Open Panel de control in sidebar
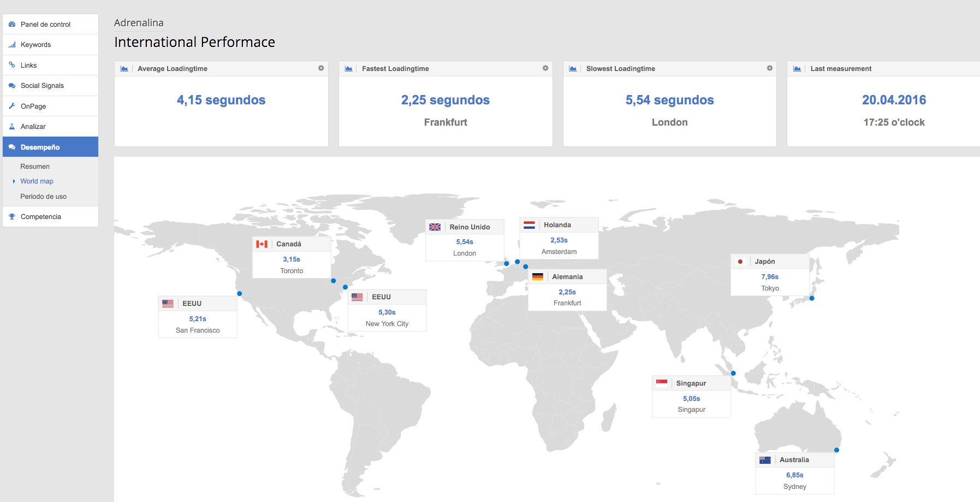The height and width of the screenshot is (502, 980). click(x=45, y=25)
